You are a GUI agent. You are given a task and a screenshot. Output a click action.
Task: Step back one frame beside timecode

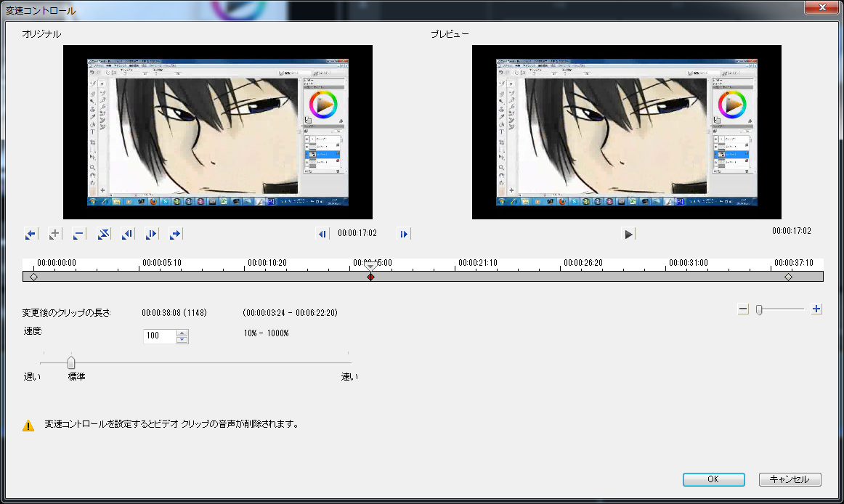[322, 234]
